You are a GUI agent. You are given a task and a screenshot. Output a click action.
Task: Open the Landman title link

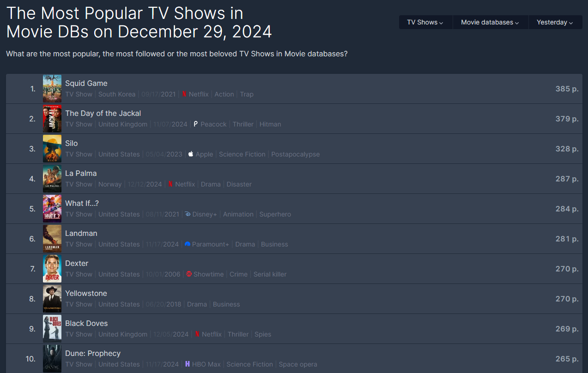pos(81,233)
